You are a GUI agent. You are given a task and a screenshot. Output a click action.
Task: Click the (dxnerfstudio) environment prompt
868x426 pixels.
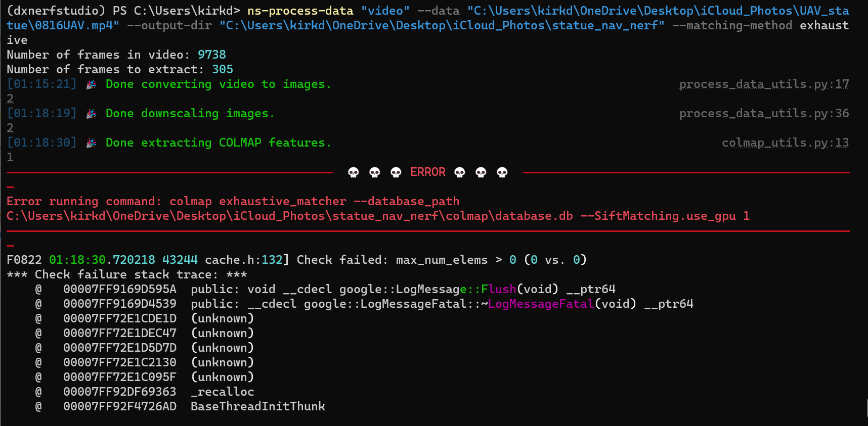pyautogui.click(x=56, y=11)
